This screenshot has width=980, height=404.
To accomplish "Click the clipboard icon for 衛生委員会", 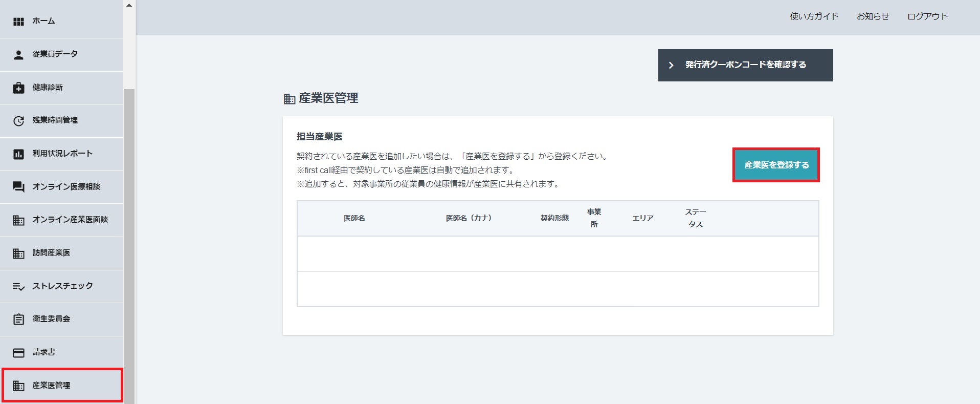I will tap(18, 319).
